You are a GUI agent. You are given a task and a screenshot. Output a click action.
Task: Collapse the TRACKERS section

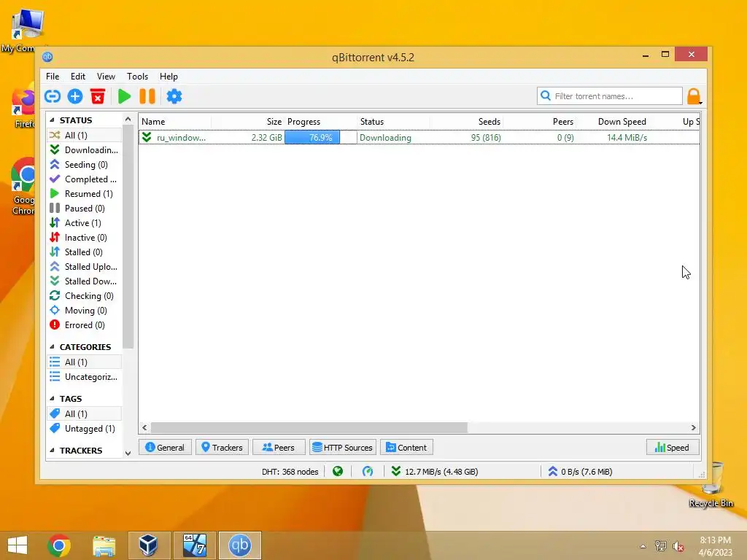[x=52, y=451]
